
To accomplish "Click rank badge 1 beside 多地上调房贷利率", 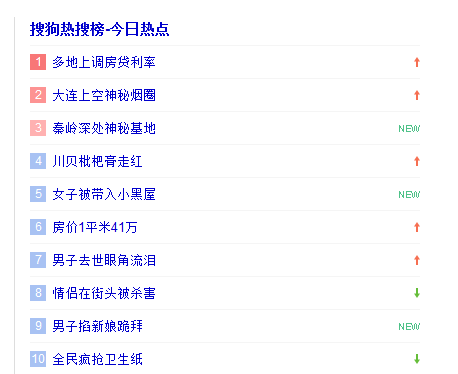I will tap(38, 62).
